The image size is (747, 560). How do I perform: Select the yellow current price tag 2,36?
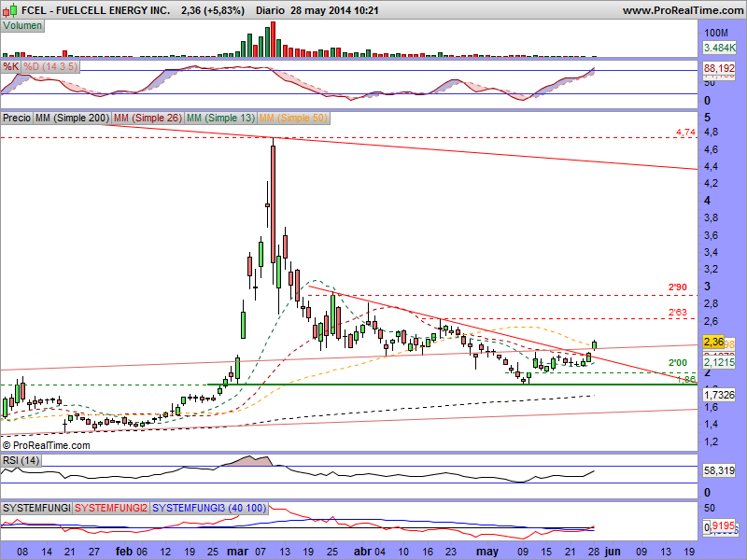(x=713, y=342)
